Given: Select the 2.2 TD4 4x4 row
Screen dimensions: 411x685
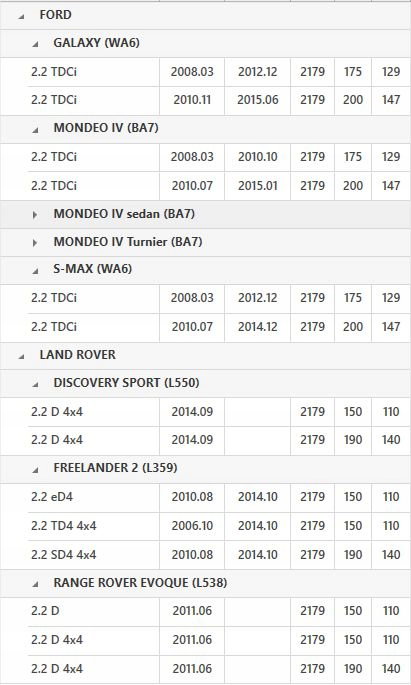Looking at the screenshot, I should [x=218, y=526].
